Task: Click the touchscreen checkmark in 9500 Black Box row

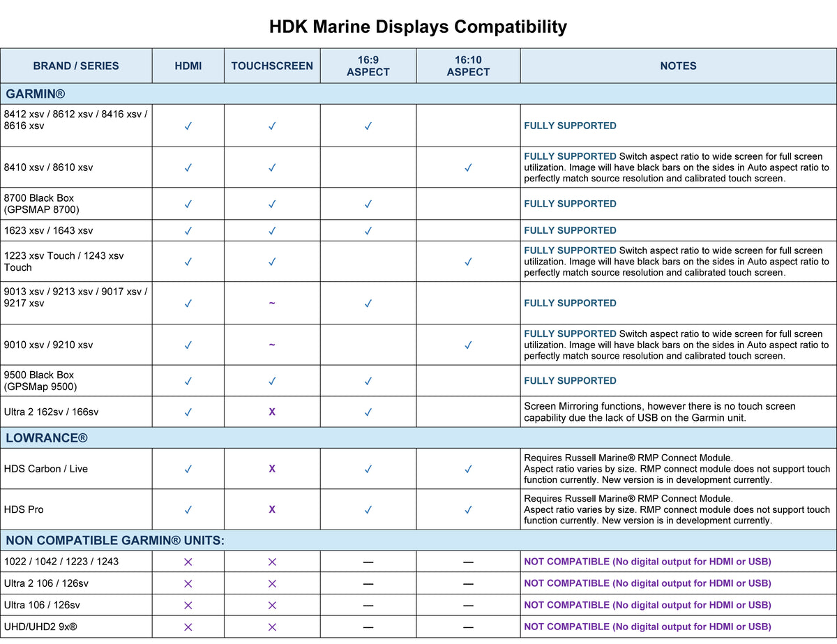Action: (x=272, y=381)
